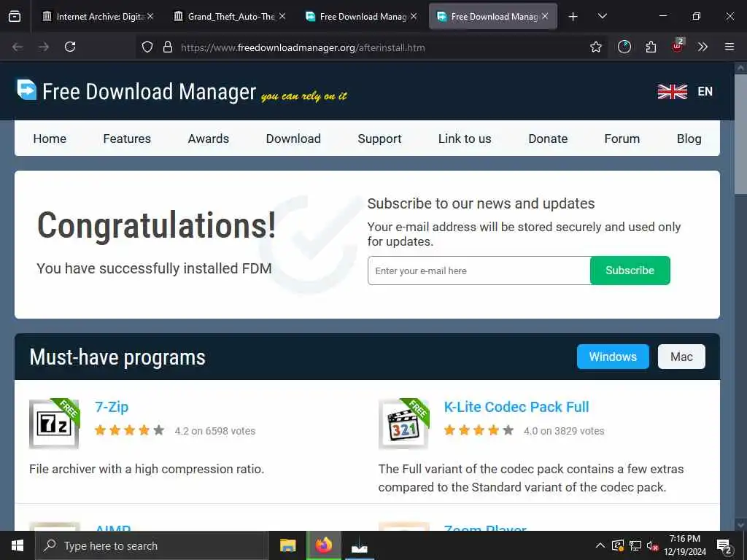Open the EN language selector

click(x=705, y=91)
